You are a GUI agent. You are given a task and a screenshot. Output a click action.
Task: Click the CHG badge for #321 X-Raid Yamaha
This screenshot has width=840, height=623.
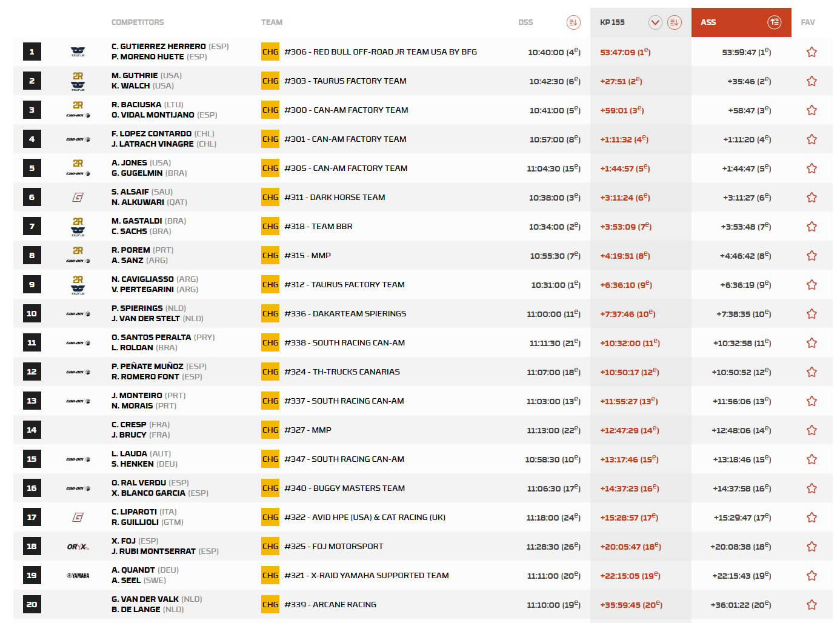tap(270, 576)
